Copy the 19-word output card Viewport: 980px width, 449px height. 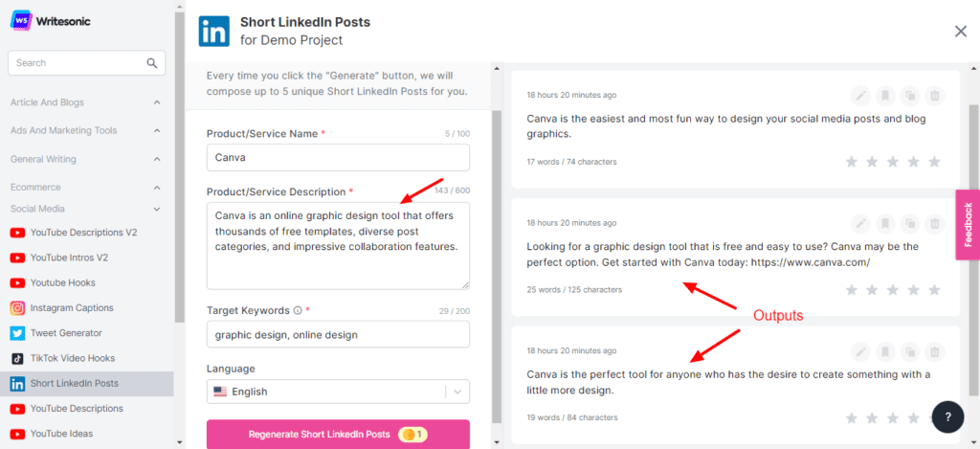[x=910, y=351]
